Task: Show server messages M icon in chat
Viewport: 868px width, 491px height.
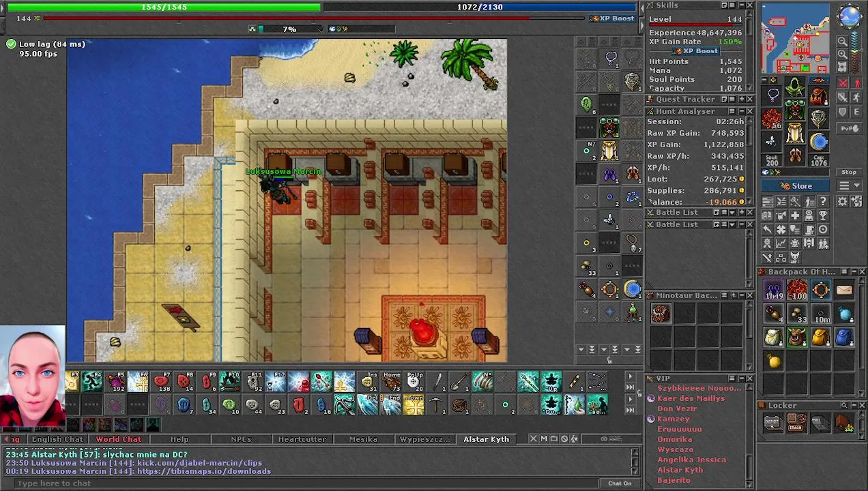Action: tap(544, 439)
